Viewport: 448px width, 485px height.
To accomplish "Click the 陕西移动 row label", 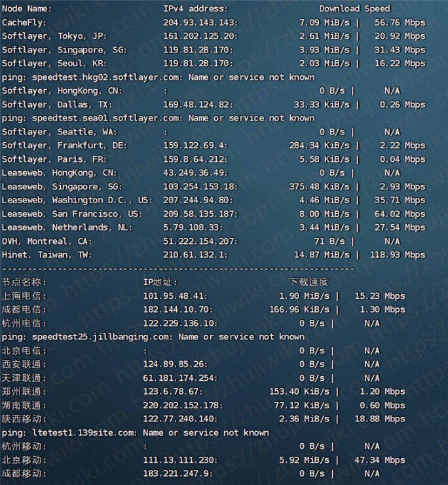I will pos(24,419).
